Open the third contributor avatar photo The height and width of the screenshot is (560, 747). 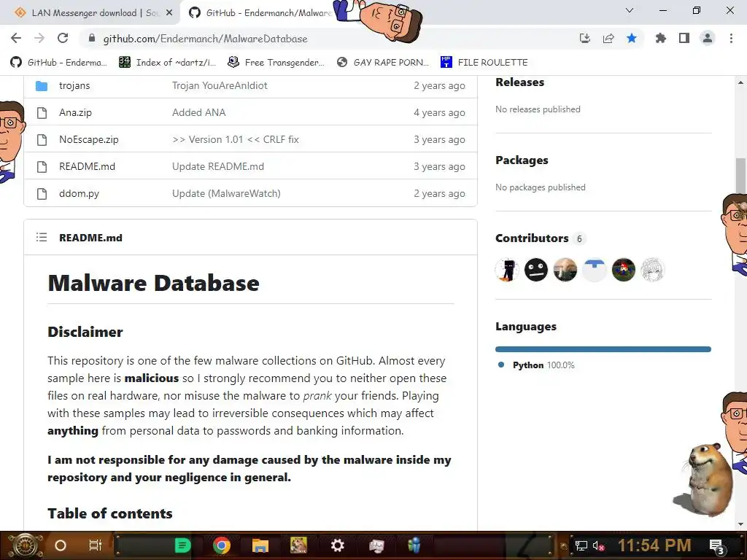click(x=565, y=270)
